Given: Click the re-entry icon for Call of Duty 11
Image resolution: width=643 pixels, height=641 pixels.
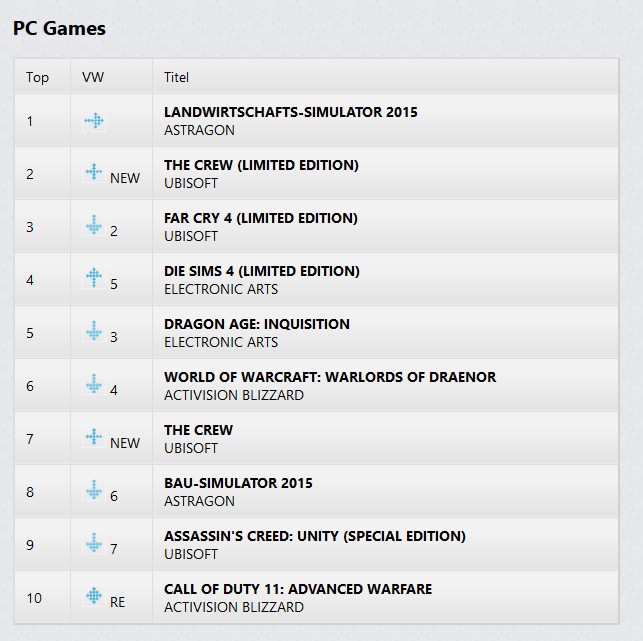Looking at the screenshot, I should point(94,597).
